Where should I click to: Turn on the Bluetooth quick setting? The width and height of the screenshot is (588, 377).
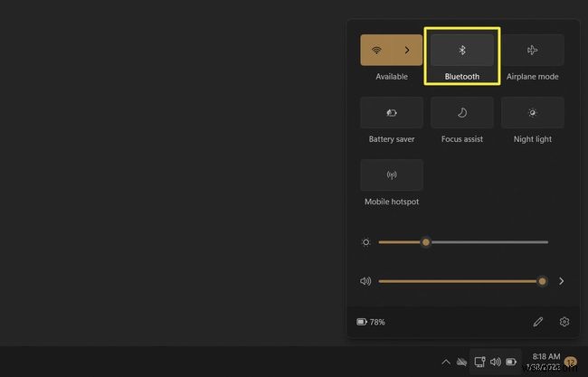[462, 51]
